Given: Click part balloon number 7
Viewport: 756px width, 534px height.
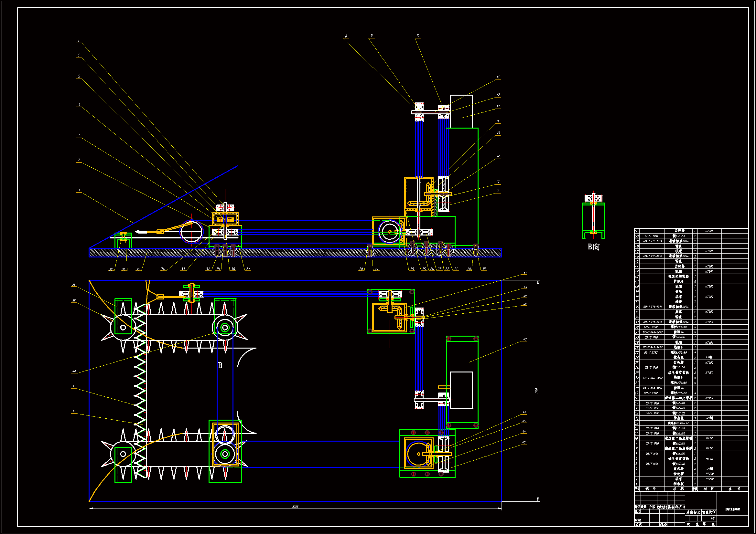Looking at the screenshot, I should point(78,41).
